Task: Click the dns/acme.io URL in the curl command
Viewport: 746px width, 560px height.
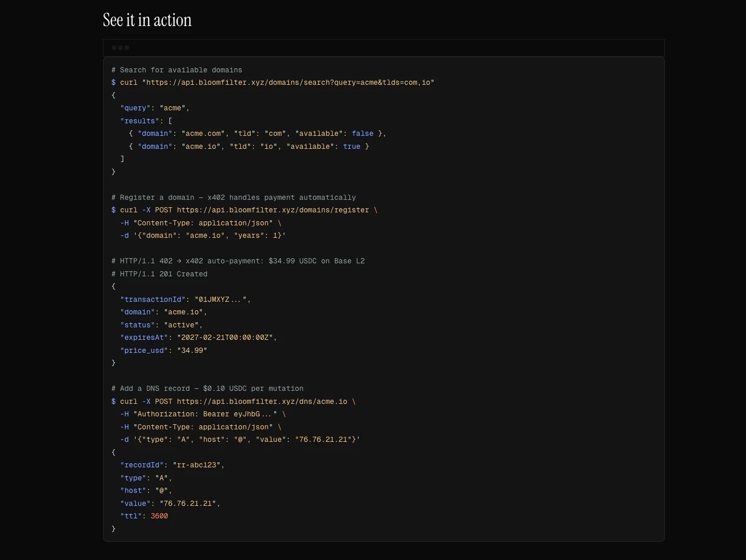Action: (x=262, y=402)
